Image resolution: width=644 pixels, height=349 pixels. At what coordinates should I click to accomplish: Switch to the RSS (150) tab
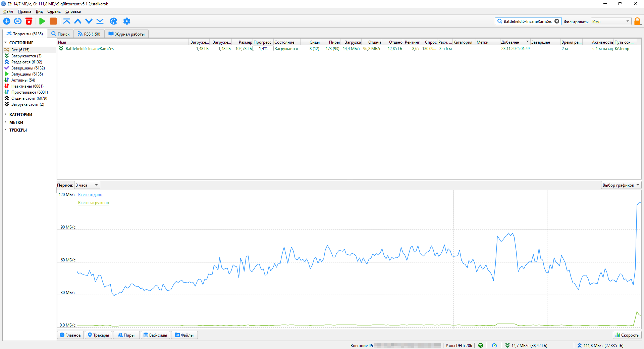[x=89, y=34]
